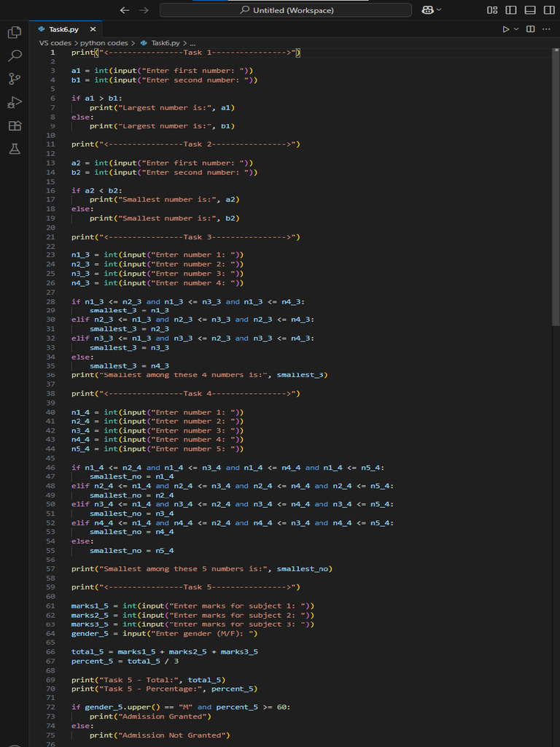Open the Testing flask view
560x747 pixels.
(14, 149)
